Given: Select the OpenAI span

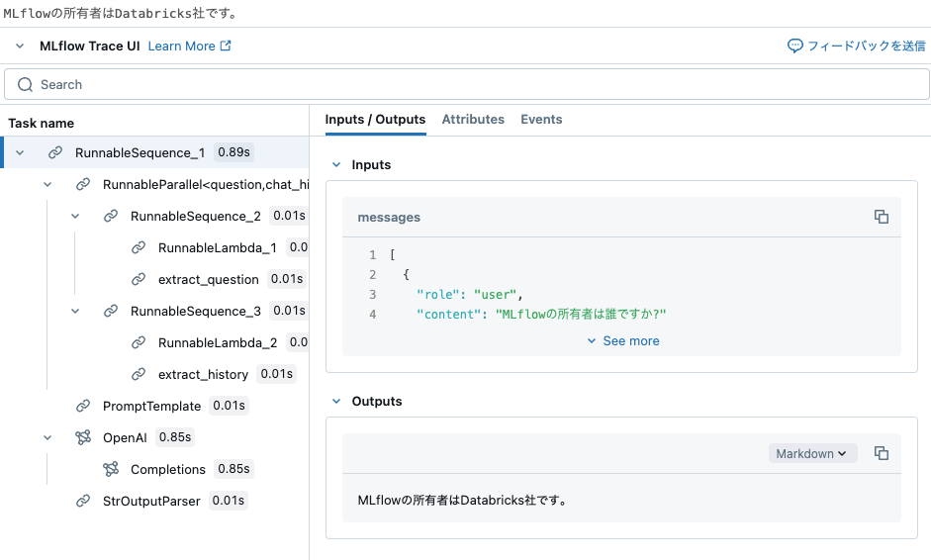Looking at the screenshot, I should (125, 437).
